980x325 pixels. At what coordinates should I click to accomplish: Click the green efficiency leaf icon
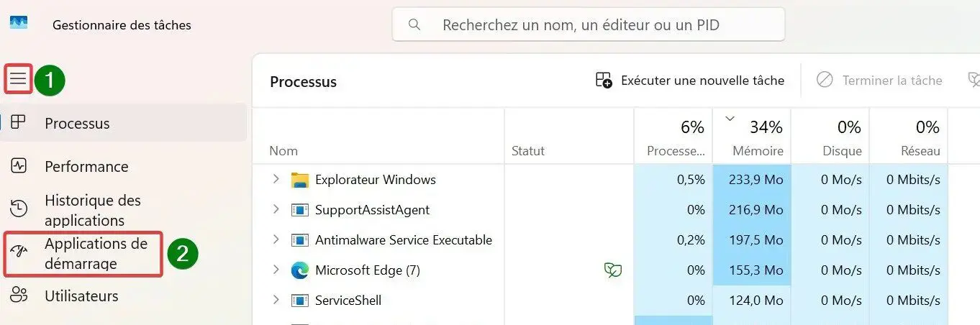tap(613, 270)
